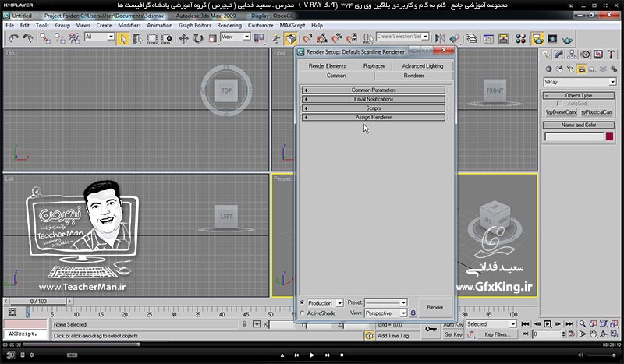Collapse the Object Type rollout
The image size is (624, 364).
coord(579,95)
